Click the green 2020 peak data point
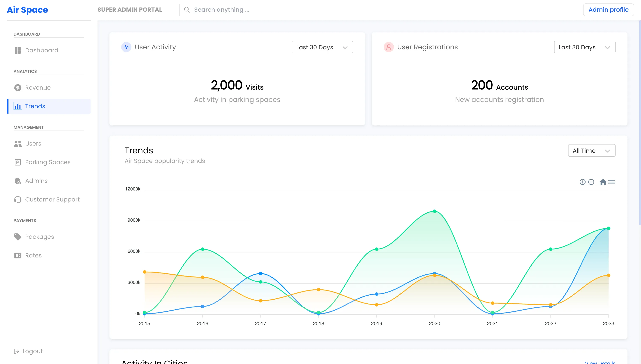 tap(434, 211)
